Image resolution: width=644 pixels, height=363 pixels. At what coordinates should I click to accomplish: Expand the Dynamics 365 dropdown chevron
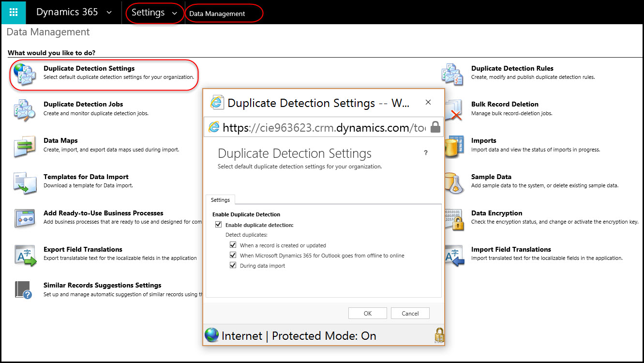point(109,13)
